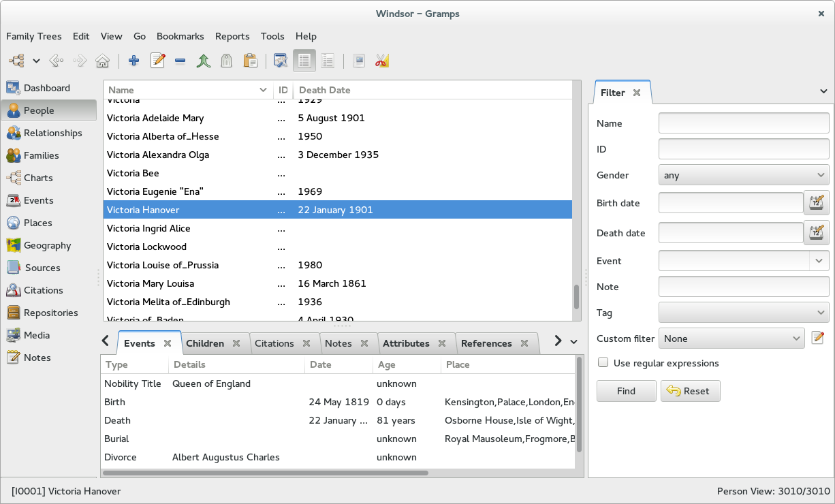Click the blue plus Add person icon
Screen dimensions: 835x504
pyautogui.click(x=133, y=61)
